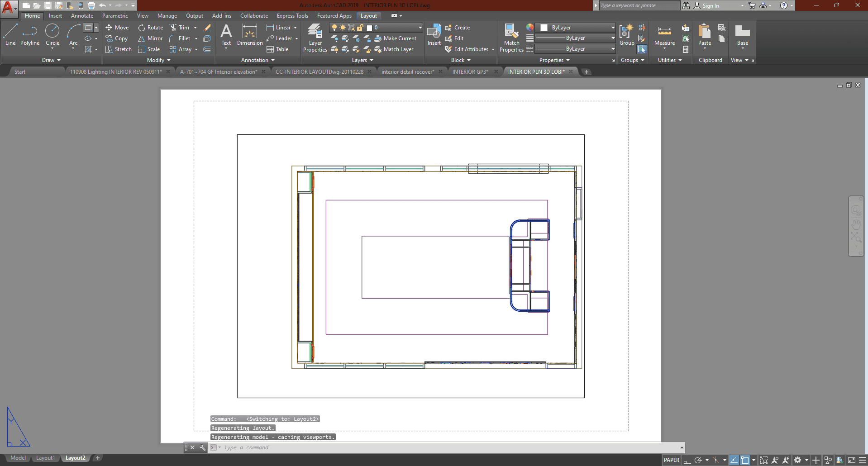Open the Annotate ribbon tab
The width and height of the screenshot is (868, 466).
point(82,16)
